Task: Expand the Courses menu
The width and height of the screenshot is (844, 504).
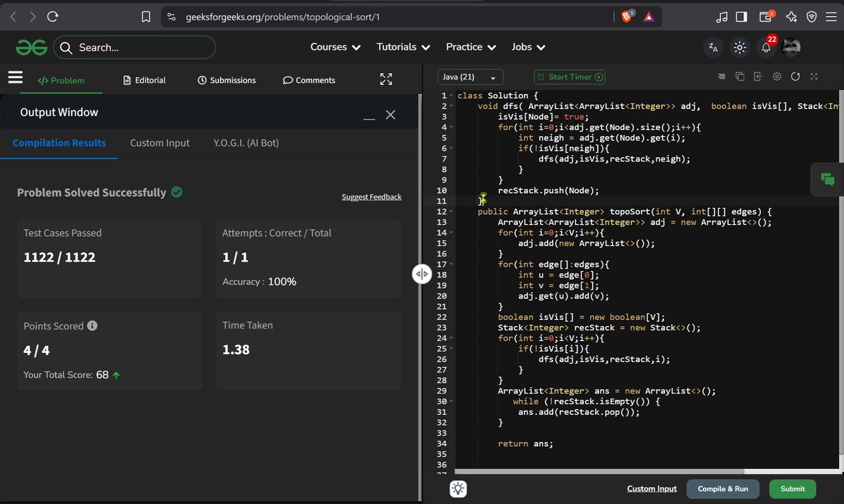Action: [335, 47]
